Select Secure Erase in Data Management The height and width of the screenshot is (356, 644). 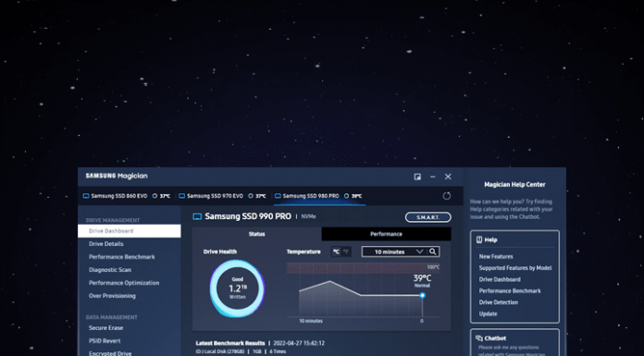[x=106, y=327]
